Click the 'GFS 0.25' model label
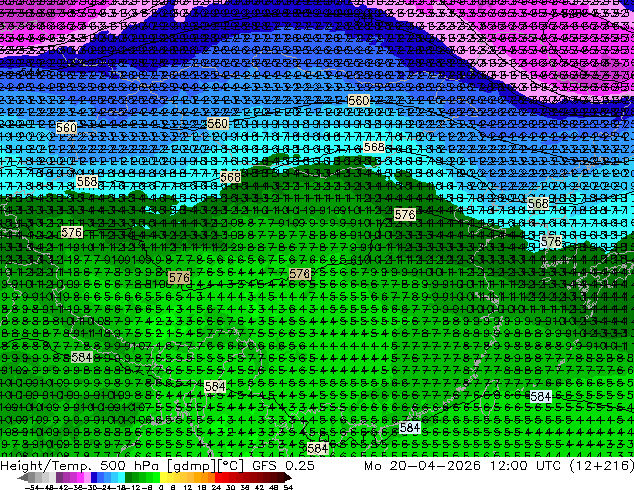 tap(283, 466)
